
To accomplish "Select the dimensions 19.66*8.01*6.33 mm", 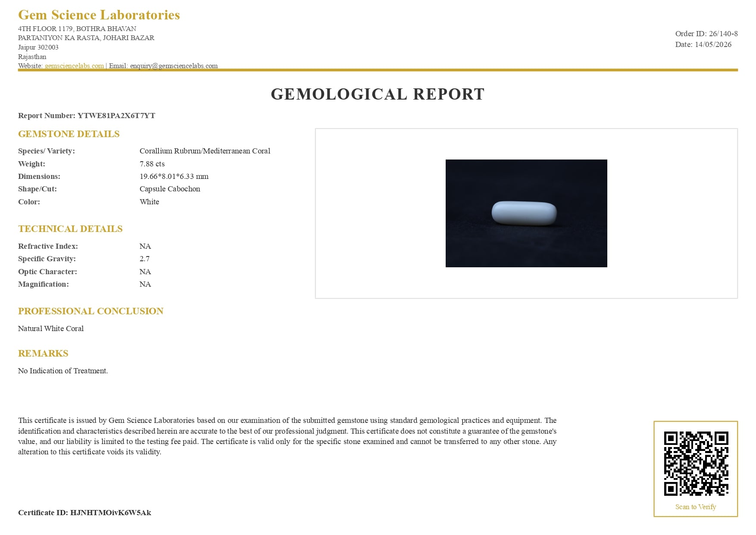I will point(174,176).
